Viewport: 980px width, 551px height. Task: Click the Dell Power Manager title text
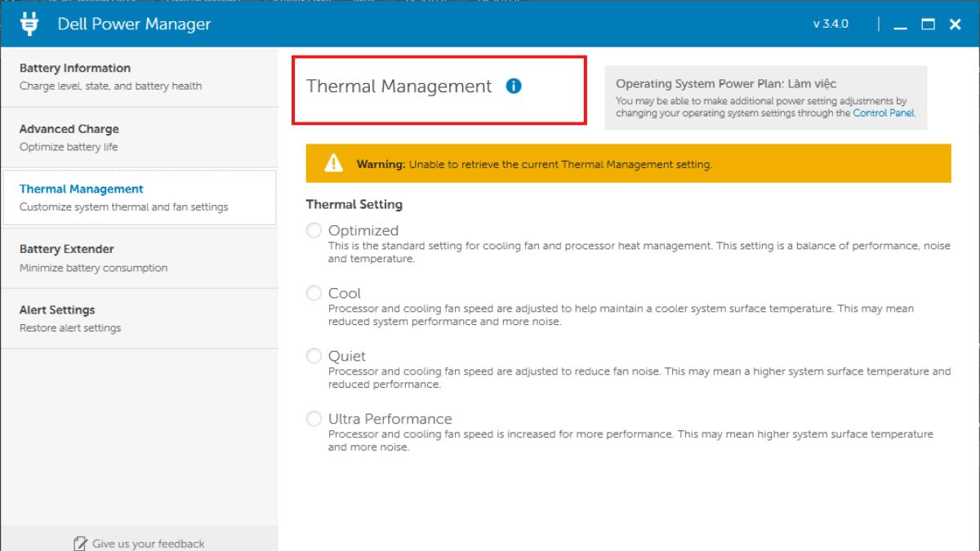134,24
